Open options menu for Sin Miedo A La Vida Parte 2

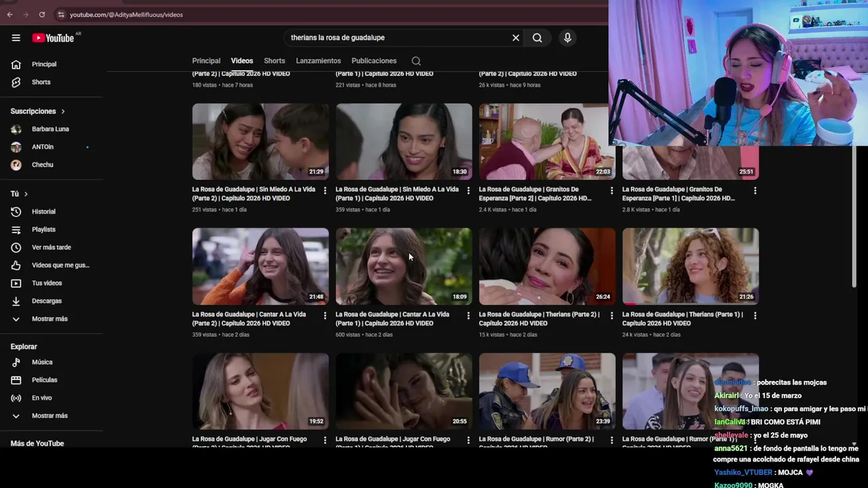pyautogui.click(x=325, y=190)
